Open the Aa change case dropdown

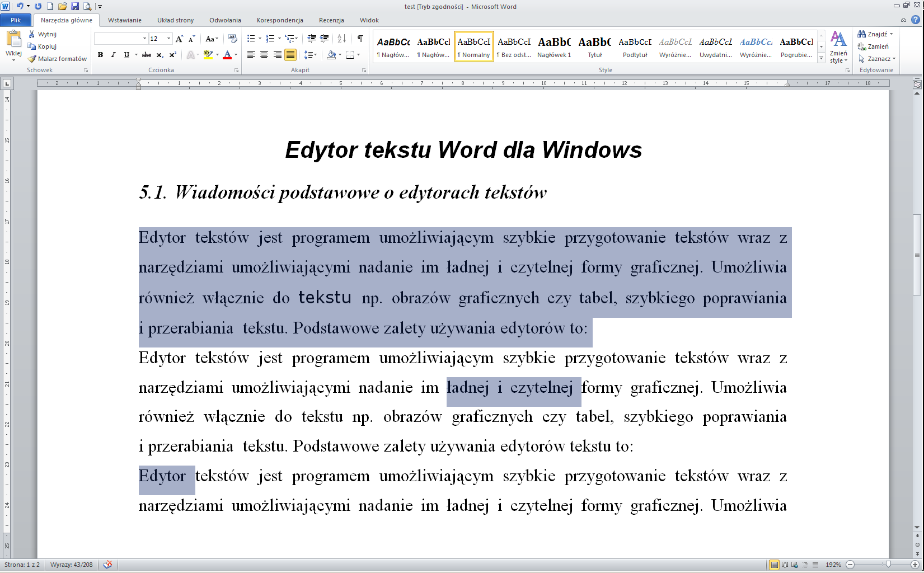click(x=211, y=39)
